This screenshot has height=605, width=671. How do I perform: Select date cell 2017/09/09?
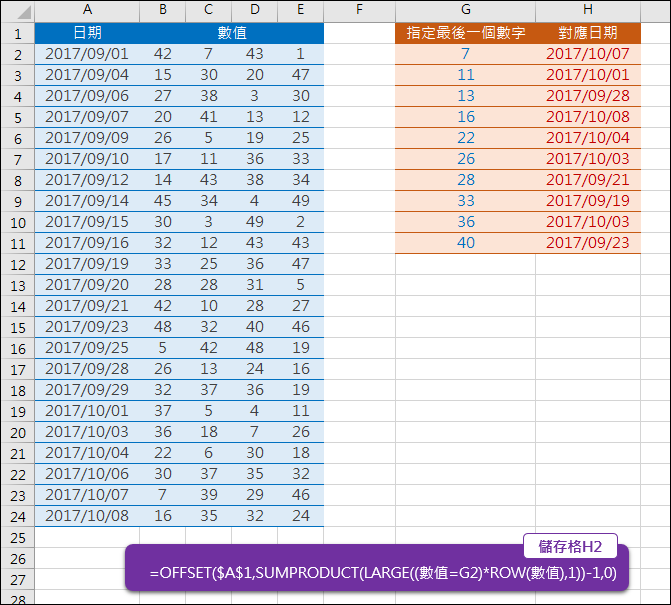click(x=87, y=138)
